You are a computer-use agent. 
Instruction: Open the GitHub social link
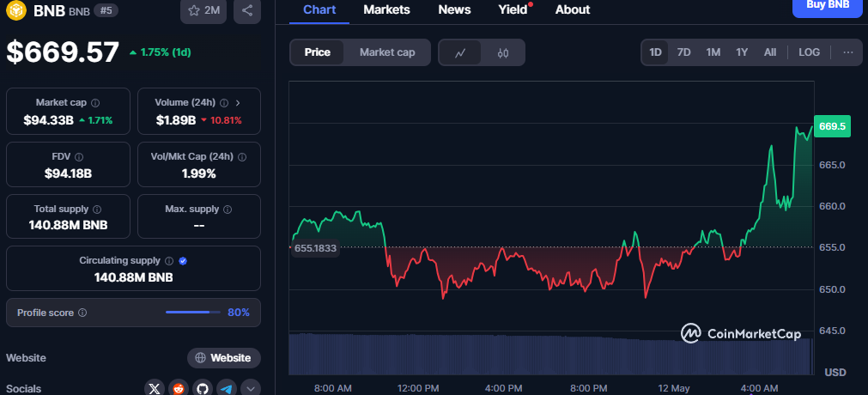[x=202, y=388]
